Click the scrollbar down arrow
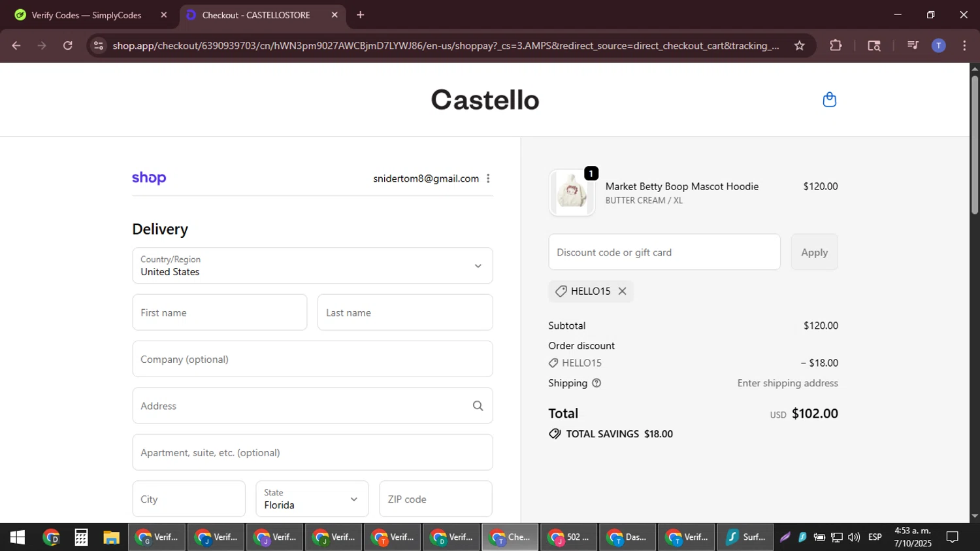This screenshot has height=551, width=980. click(x=974, y=516)
